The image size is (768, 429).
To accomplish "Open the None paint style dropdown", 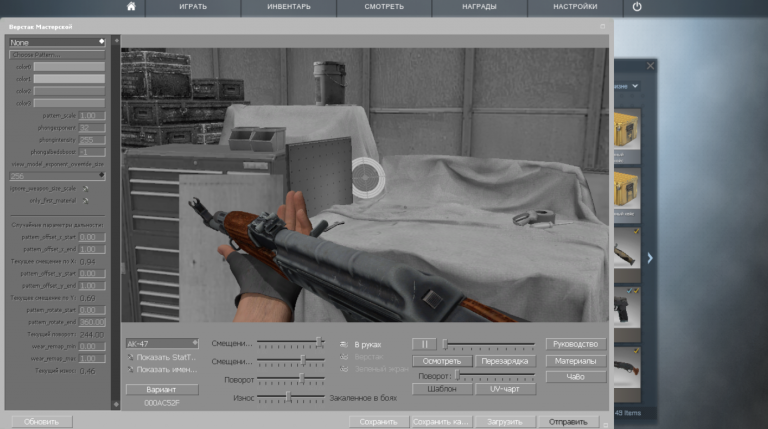I will coord(57,42).
